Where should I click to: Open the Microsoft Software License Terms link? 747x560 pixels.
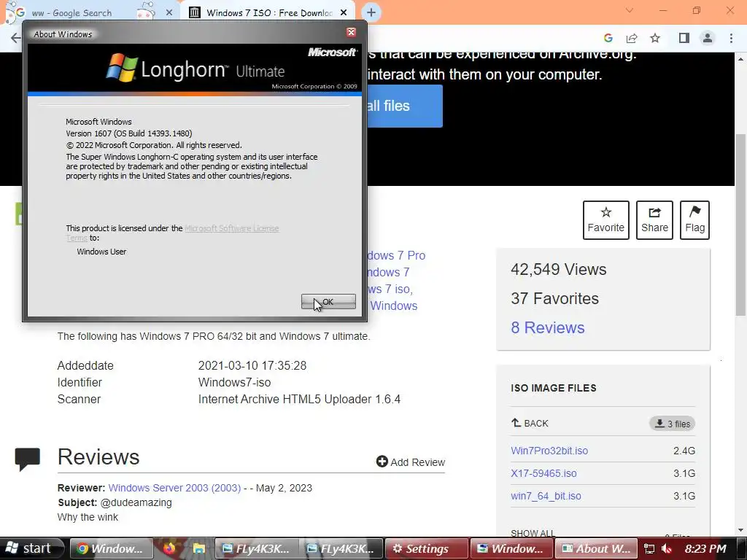tap(231, 228)
